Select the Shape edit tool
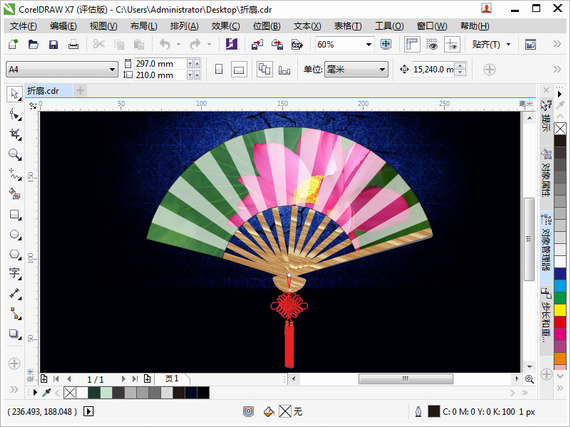 [15, 114]
